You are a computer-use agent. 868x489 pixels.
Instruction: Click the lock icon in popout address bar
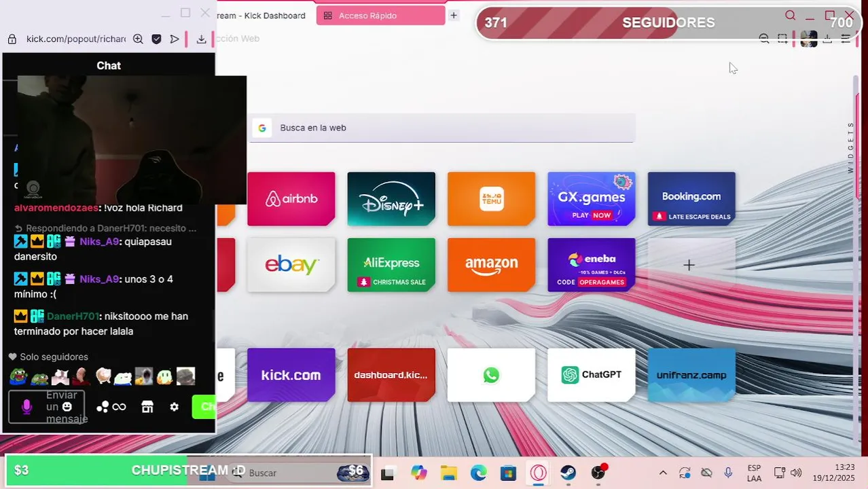[12, 39]
